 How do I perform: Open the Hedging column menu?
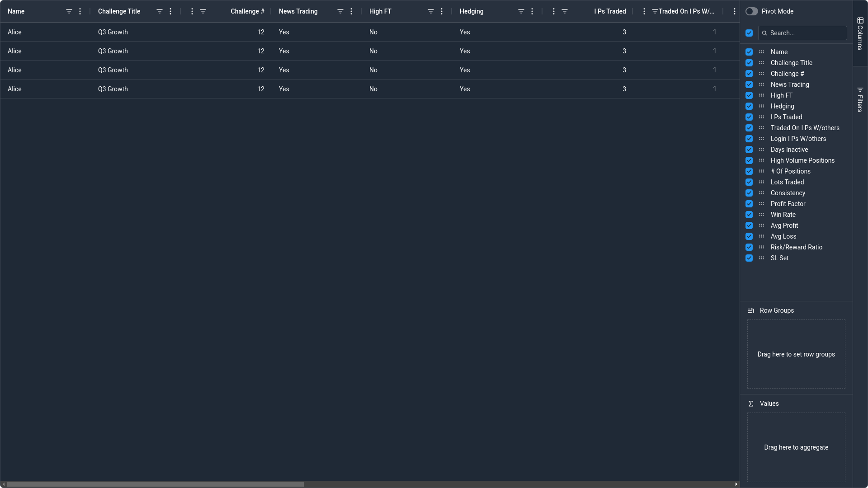(532, 11)
